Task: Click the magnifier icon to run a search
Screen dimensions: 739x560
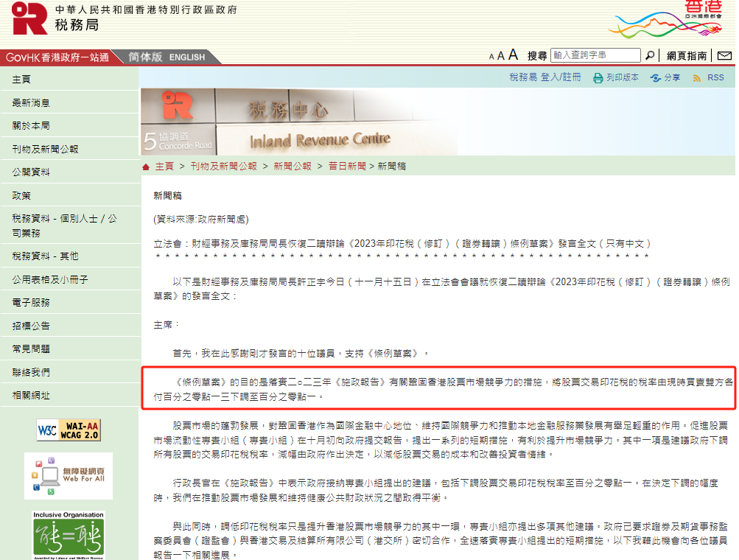Action: click(649, 55)
